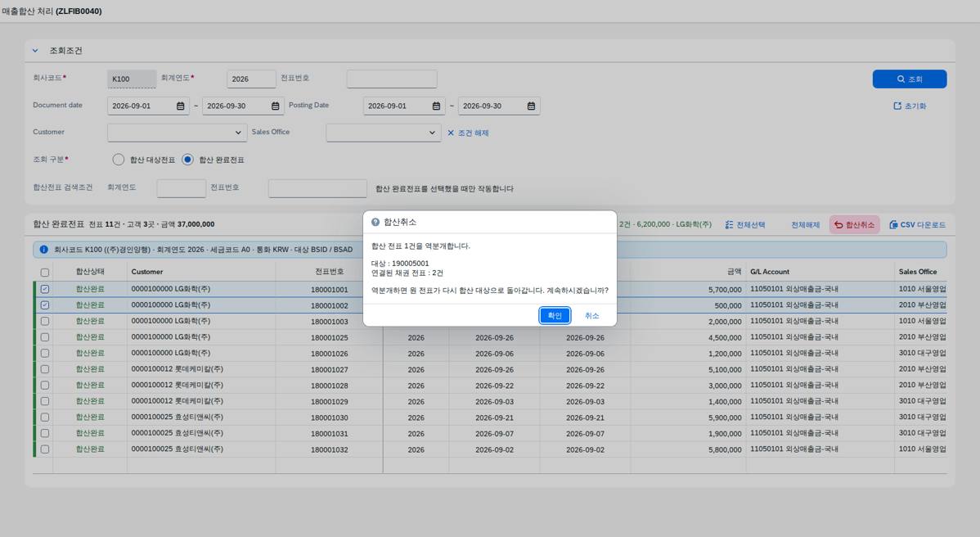Click the question mark icon in dialog title
980x537 pixels.
coord(375,222)
